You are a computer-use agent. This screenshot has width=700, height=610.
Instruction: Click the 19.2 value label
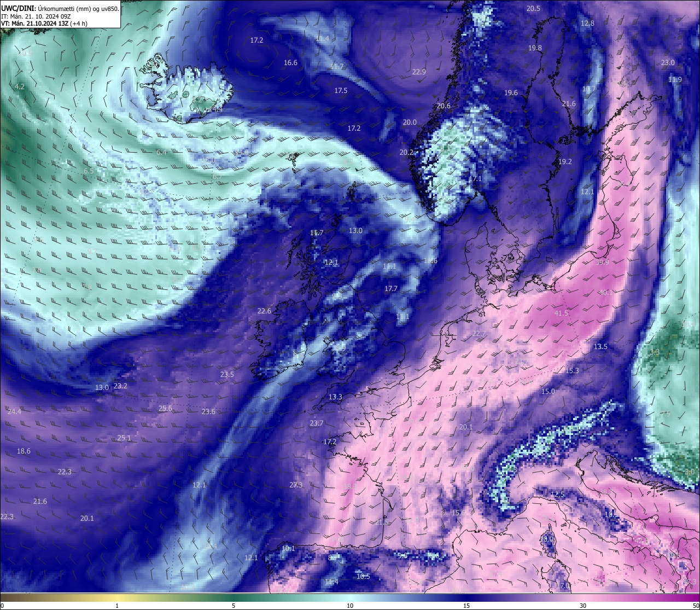pyautogui.click(x=565, y=161)
